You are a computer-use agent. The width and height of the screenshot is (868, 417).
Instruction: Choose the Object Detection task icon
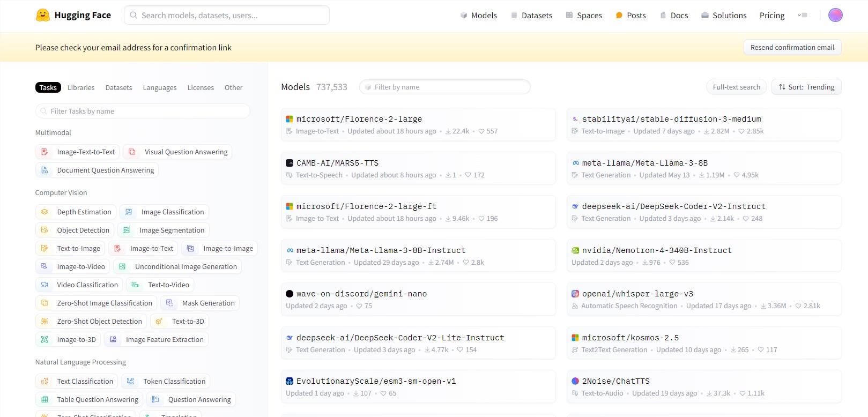point(45,230)
